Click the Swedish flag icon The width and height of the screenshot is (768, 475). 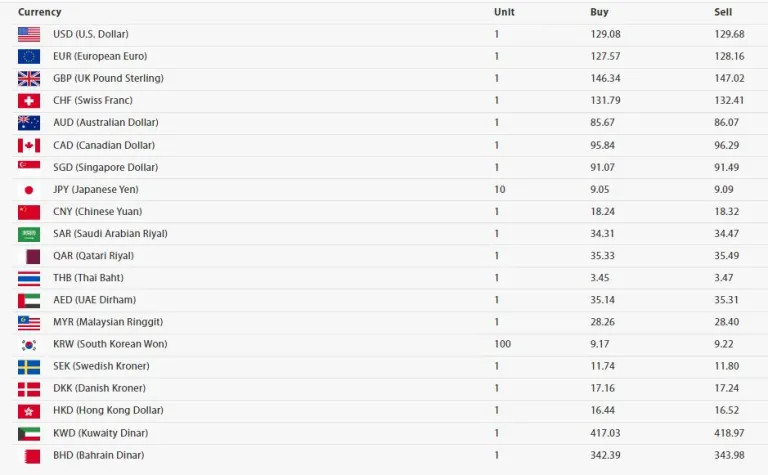(x=29, y=367)
